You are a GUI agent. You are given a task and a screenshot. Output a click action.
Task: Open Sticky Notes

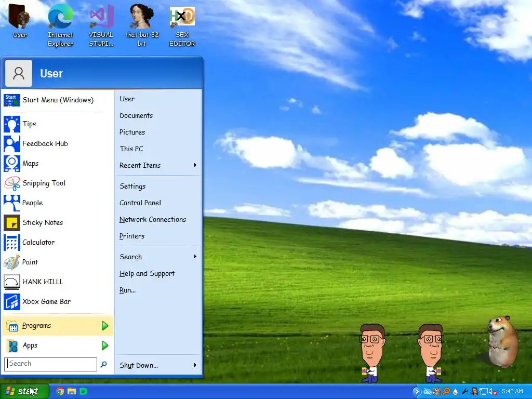coord(57,222)
